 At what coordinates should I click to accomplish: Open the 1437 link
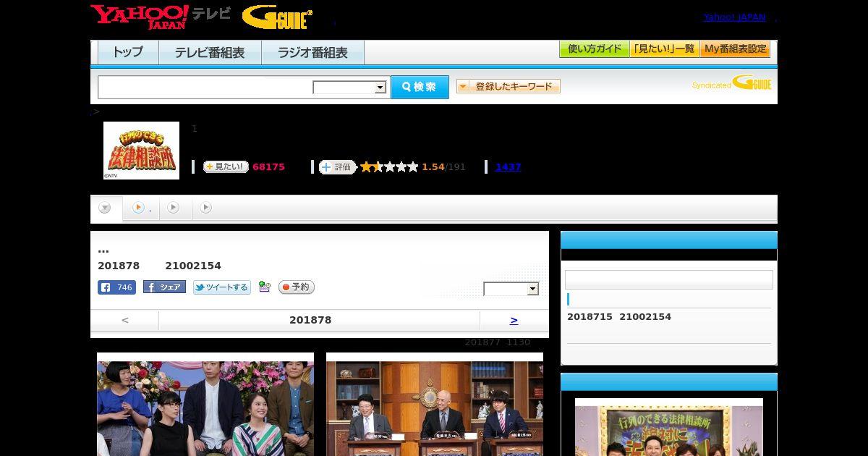click(x=508, y=166)
